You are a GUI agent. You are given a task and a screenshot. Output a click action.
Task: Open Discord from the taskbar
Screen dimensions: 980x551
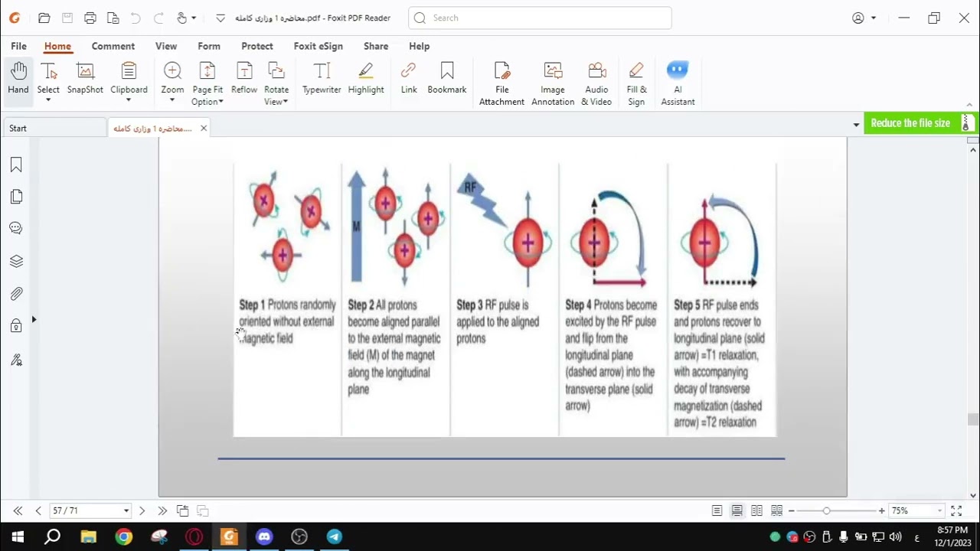click(264, 536)
